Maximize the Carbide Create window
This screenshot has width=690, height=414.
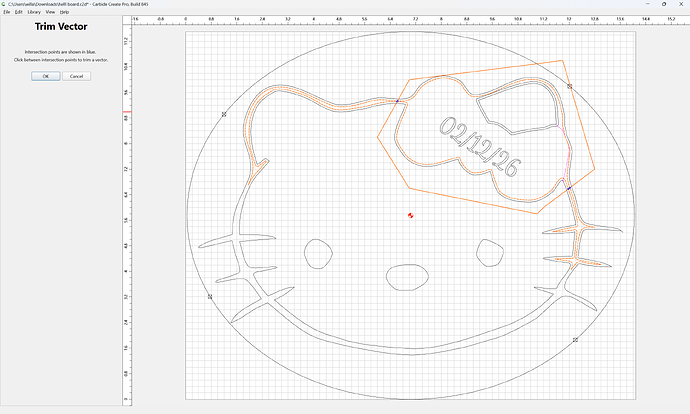pyautogui.click(x=664, y=4)
